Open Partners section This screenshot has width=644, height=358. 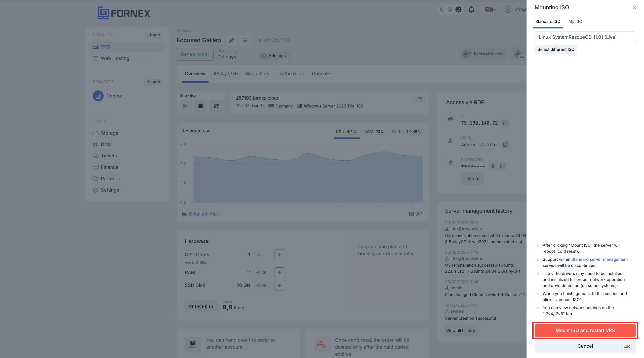(x=106, y=178)
